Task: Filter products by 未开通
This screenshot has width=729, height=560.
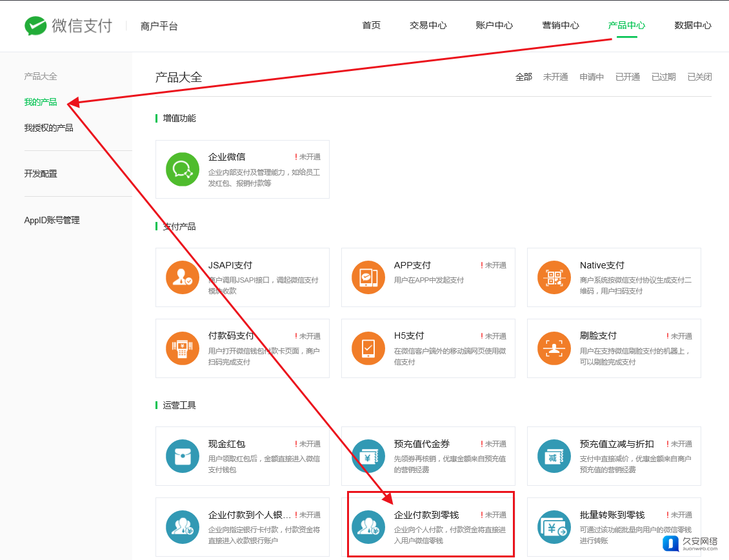Action: pyautogui.click(x=555, y=77)
